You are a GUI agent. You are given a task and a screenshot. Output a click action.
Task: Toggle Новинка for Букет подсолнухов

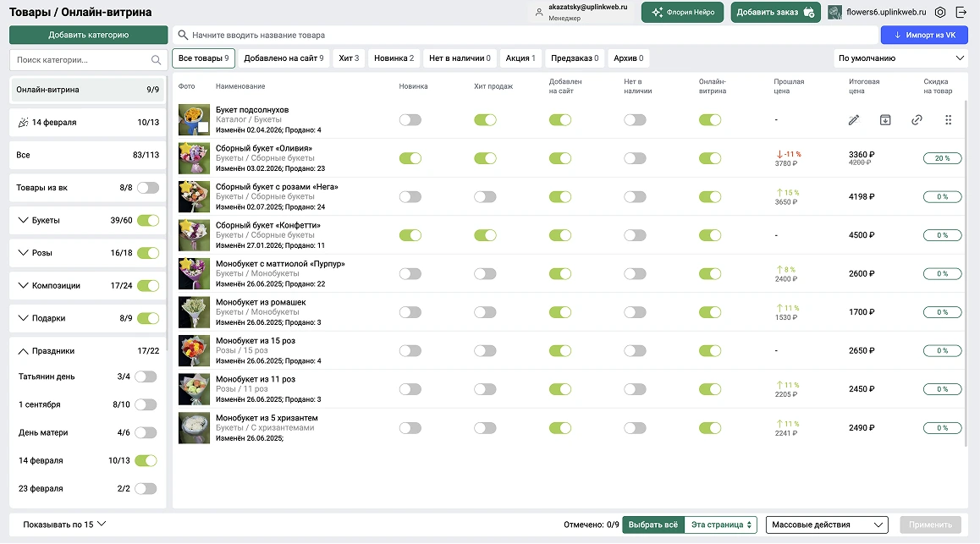410,120
